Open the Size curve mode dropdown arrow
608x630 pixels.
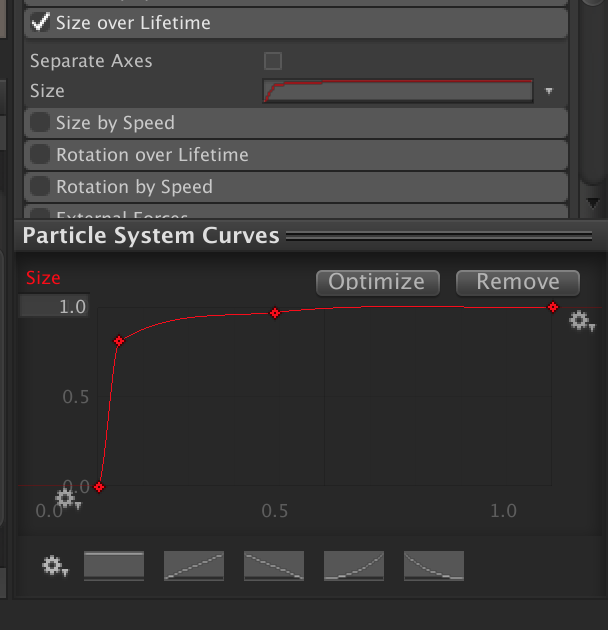click(549, 91)
